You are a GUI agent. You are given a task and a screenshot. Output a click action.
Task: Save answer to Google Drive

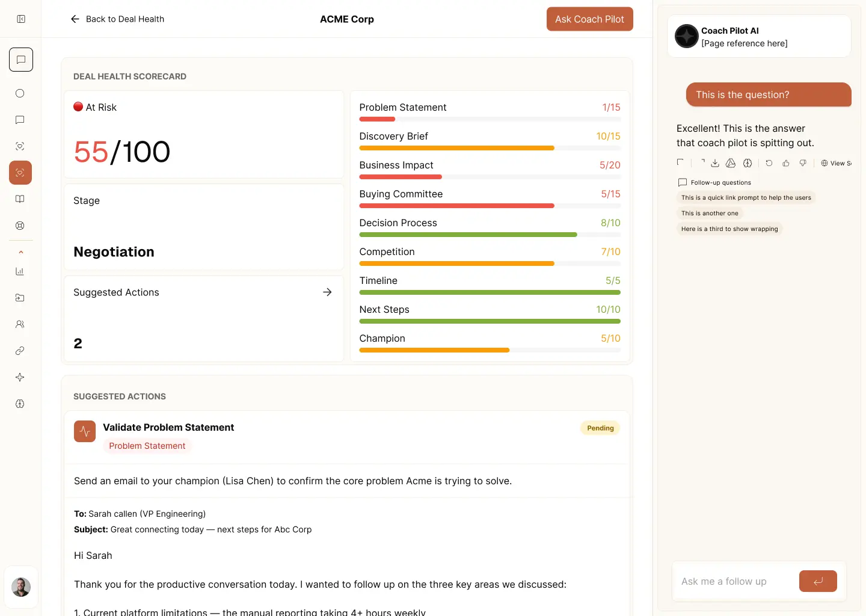coord(731,163)
